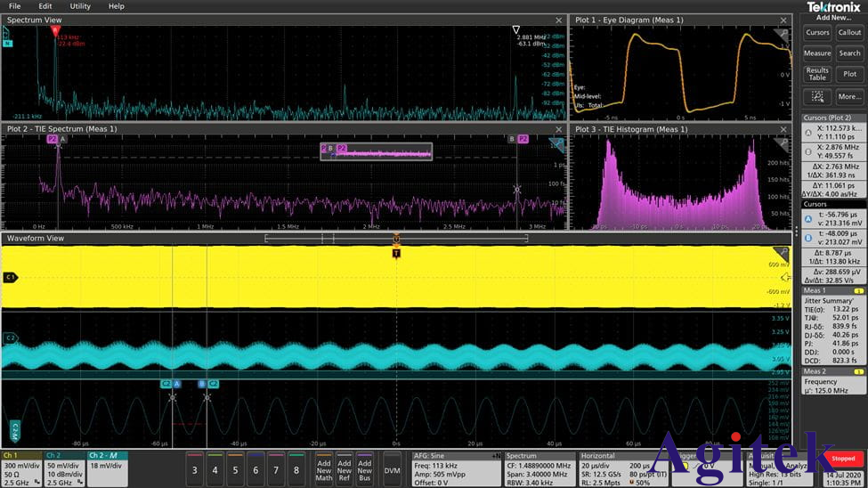
Task: Click the Add New Bus button
Action: (365, 468)
